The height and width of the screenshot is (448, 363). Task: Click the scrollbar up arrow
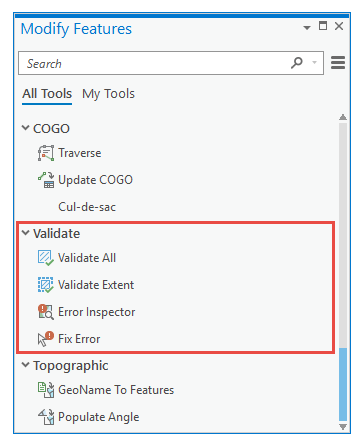click(343, 117)
